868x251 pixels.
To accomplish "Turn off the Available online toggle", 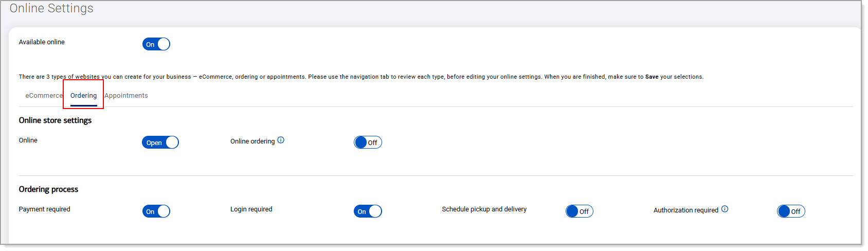I will tap(156, 44).
